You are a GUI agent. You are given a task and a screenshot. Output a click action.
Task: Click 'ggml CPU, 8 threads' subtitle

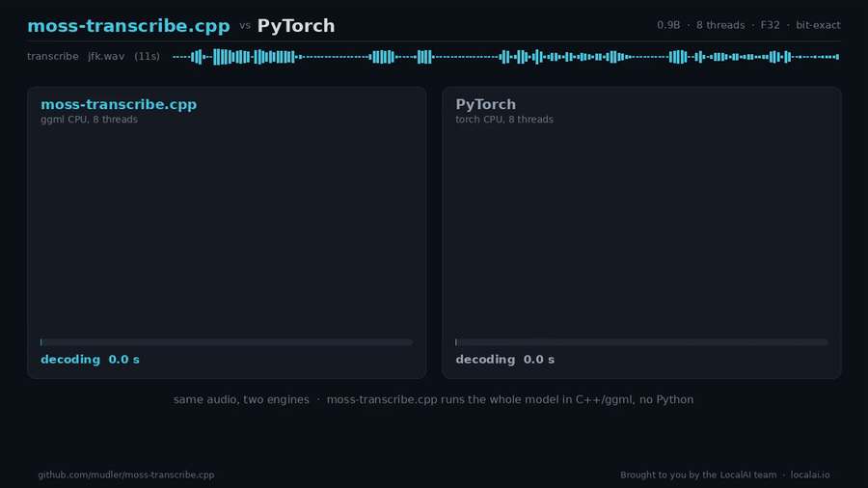(x=89, y=120)
